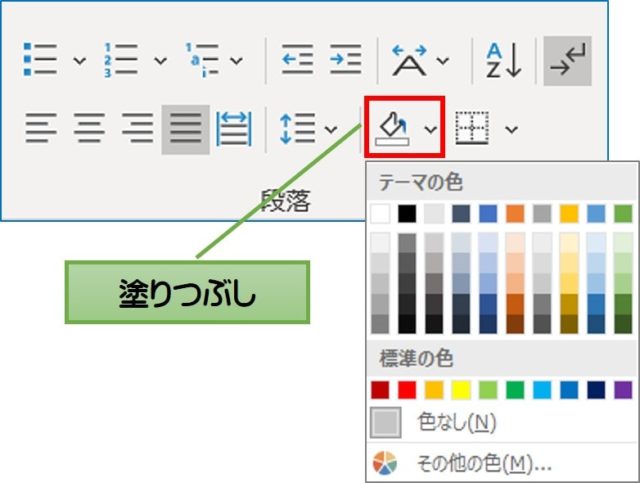Open その他の色(M)... more colors
The image size is (640, 483).
coord(502,463)
